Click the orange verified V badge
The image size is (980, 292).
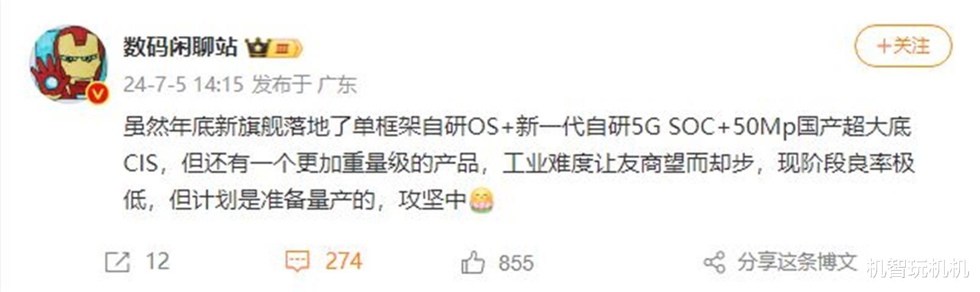tap(97, 93)
